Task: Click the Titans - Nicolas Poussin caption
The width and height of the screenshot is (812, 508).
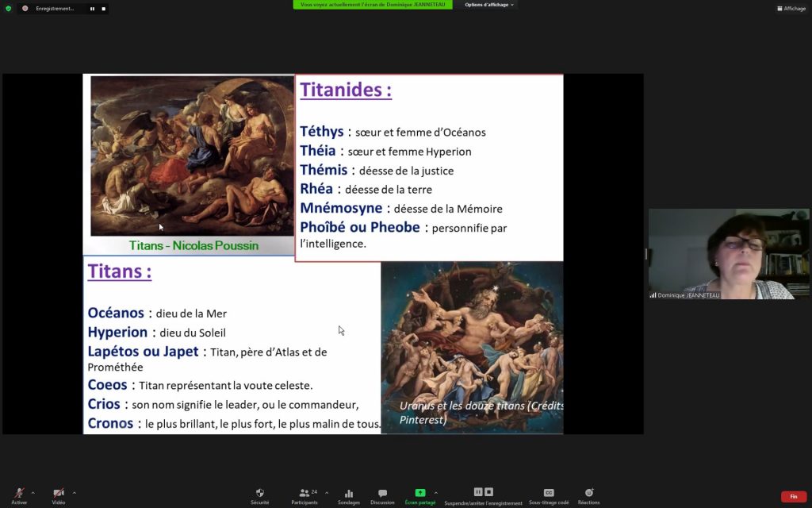Action: click(193, 245)
